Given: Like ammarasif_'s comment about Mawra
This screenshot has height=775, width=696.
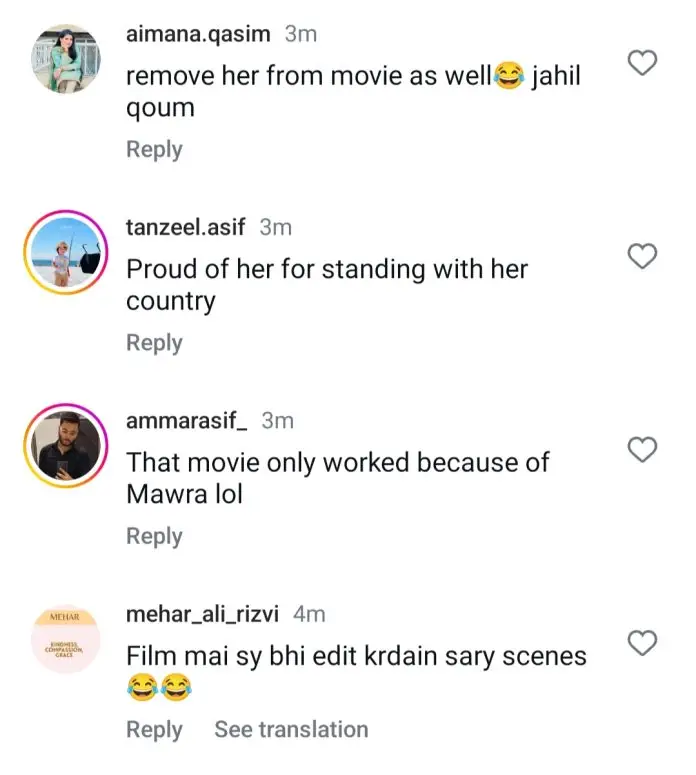Looking at the screenshot, I should 641,449.
